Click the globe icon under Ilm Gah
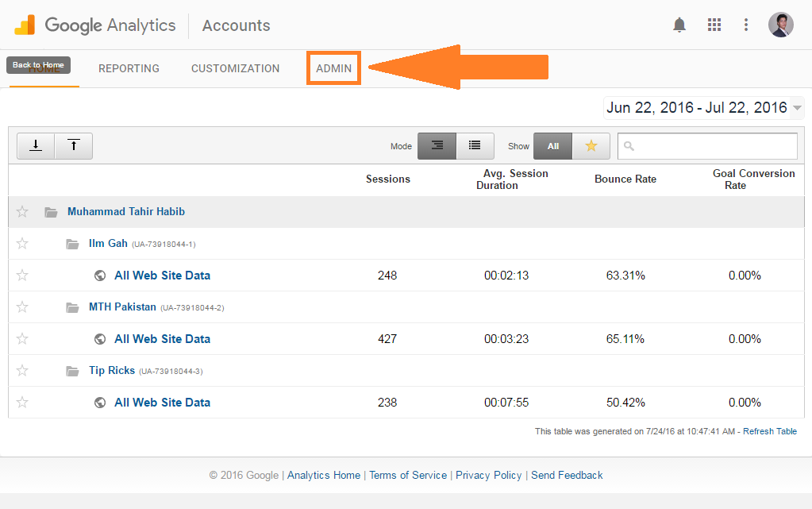Viewport: 812px width, 509px height. [x=100, y=276]
